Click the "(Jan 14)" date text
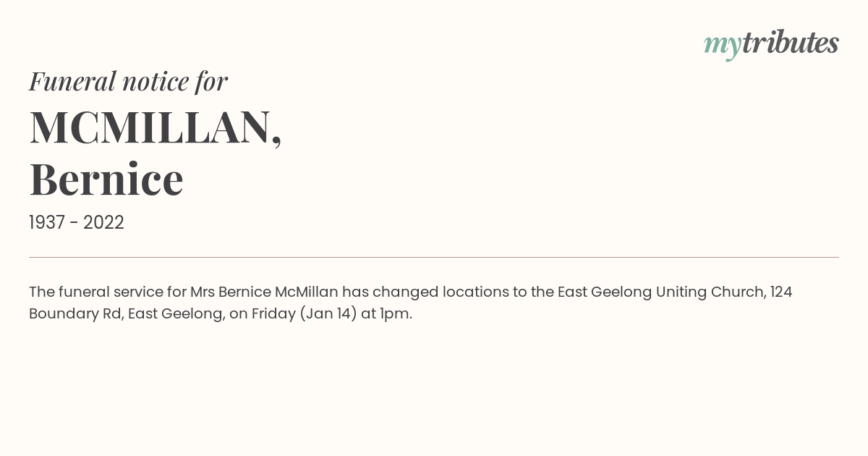The height and width of the screenshot is (456, 868). (328, 313)
